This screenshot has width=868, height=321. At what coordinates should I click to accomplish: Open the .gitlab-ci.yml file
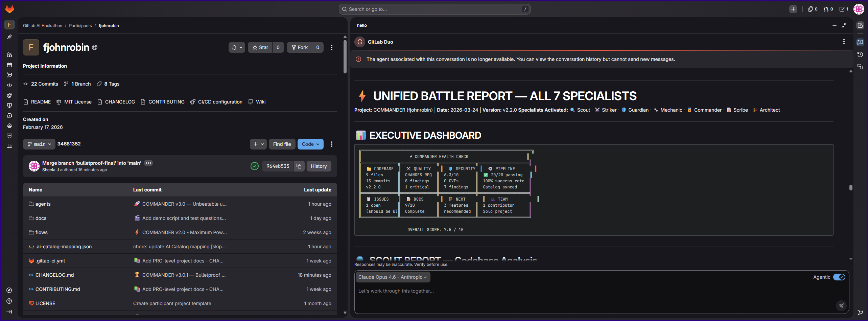point(50,261)
